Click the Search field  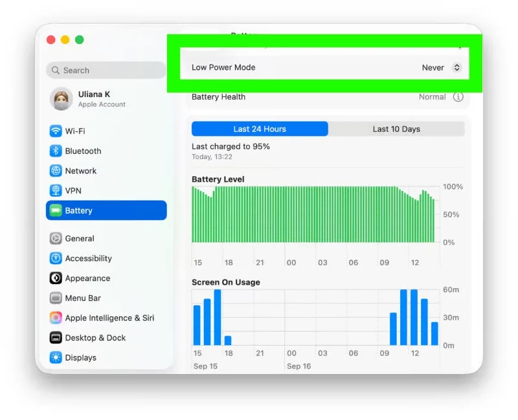tap(106, 70)
